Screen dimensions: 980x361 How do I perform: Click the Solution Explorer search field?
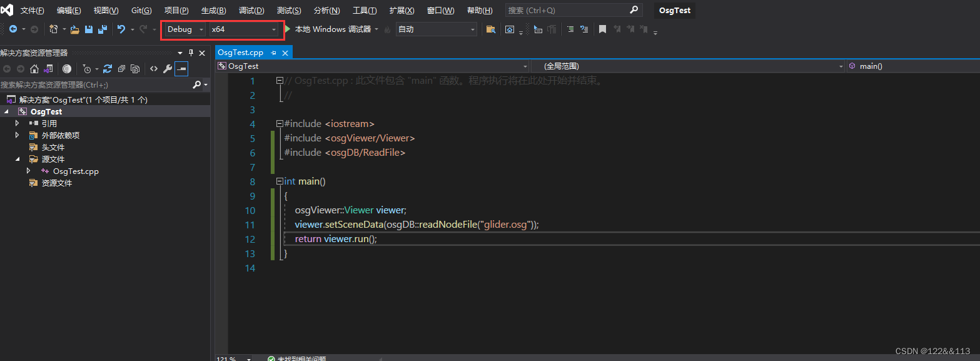click(x=94, y=84)
